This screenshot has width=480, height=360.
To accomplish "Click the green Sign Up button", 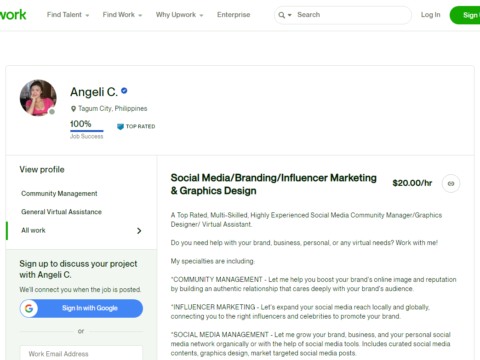I will click(x=465, y=15).
